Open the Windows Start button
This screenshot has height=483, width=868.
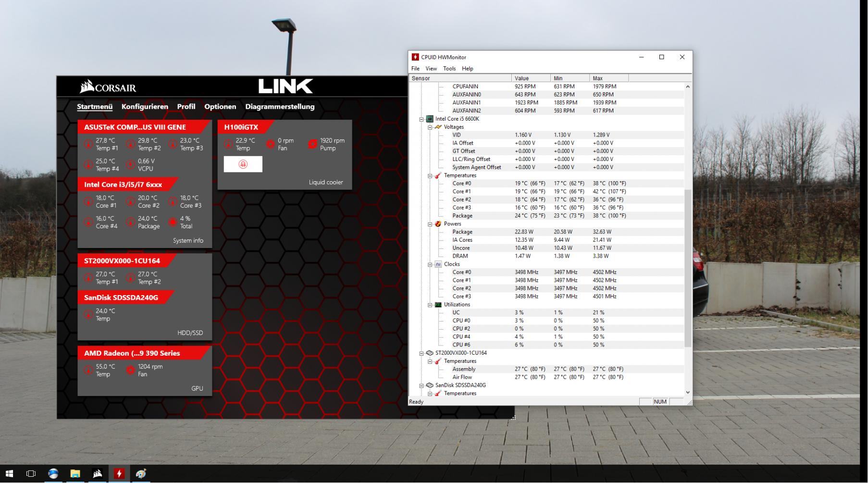click(x=9, y=474)
